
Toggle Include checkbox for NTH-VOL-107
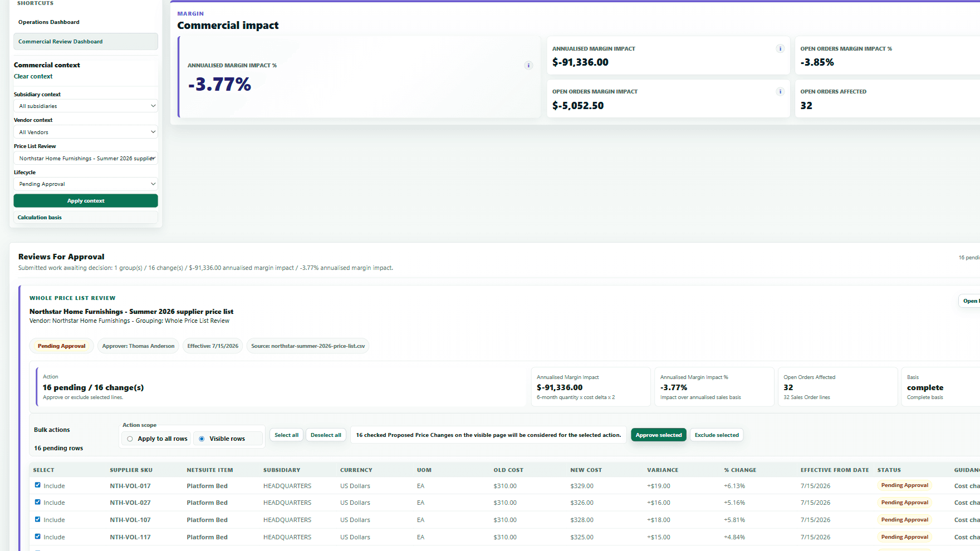coord(38,519)
